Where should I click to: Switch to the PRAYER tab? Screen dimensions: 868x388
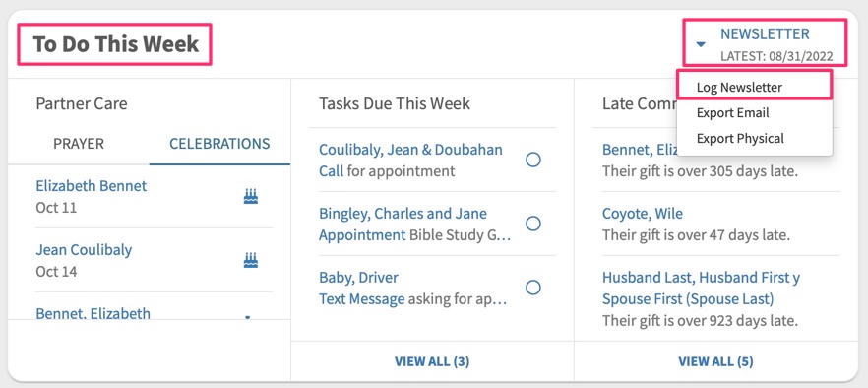79,144
